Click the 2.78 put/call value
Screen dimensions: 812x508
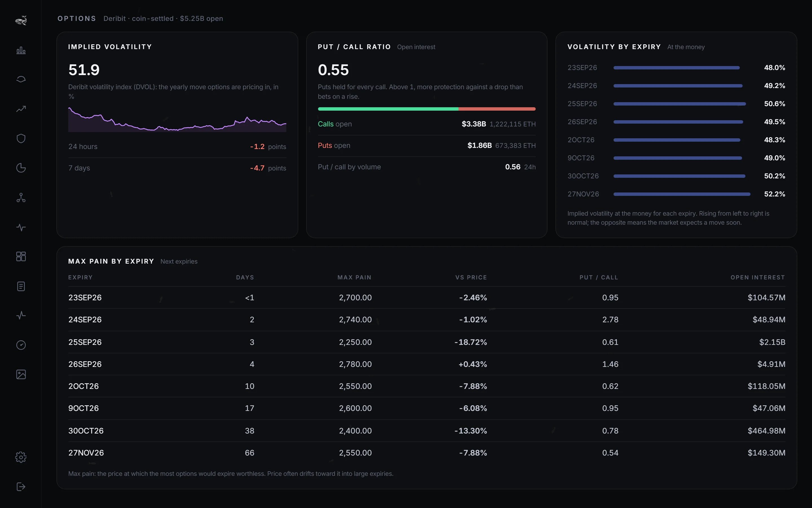coord(610,319)
